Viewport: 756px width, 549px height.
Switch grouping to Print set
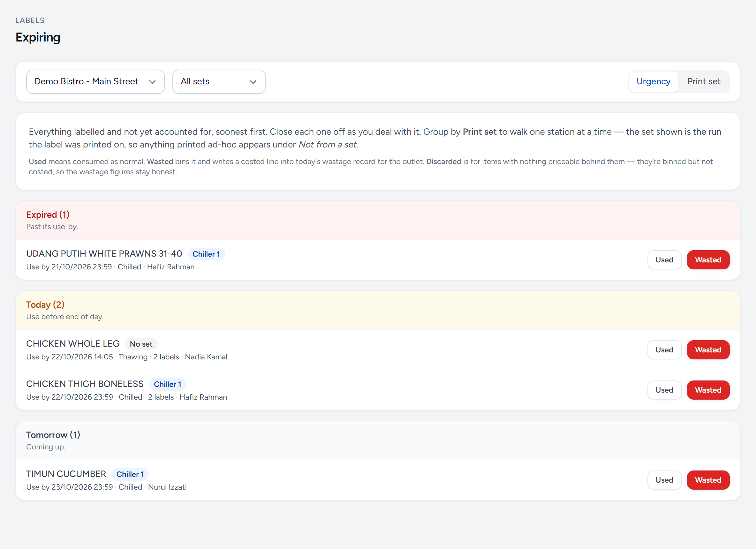point(704,82)
